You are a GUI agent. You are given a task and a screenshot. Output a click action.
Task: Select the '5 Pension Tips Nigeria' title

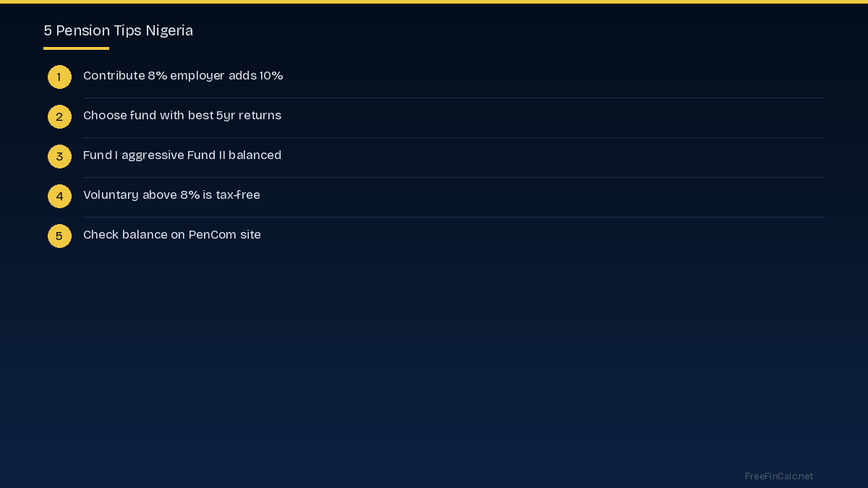(x=118, y=30)
